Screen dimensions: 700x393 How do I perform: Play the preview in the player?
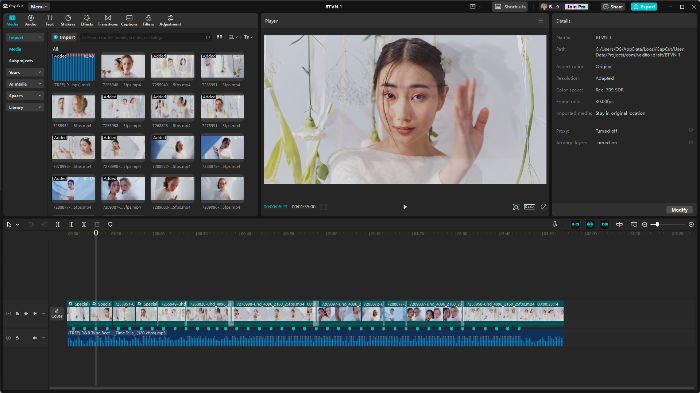(x=405, y=207)
